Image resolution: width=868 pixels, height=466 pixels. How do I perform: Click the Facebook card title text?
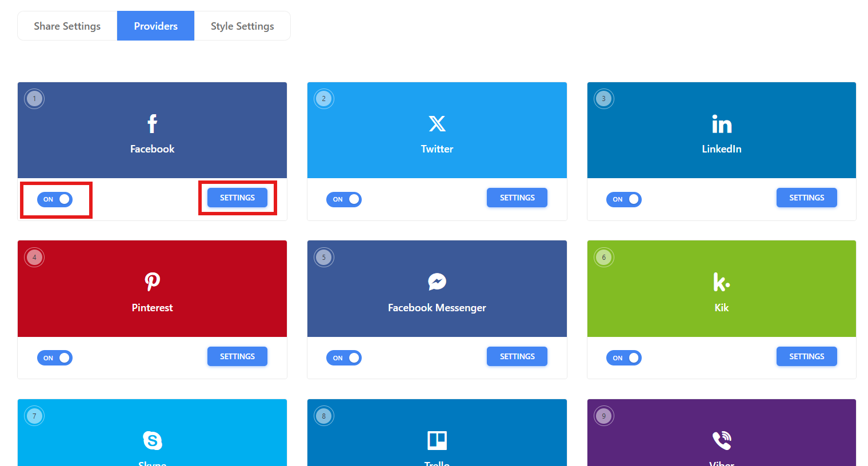click(x=152, y=149)
